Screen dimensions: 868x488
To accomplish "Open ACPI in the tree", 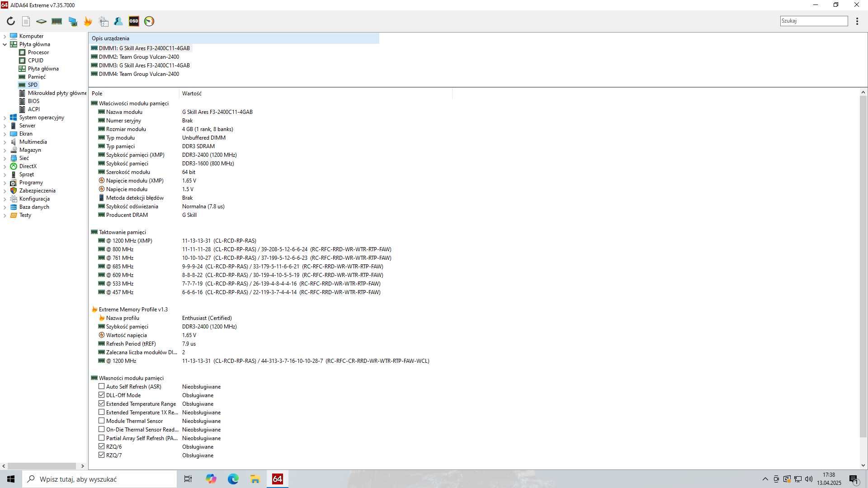I will [x=34, y=109].
